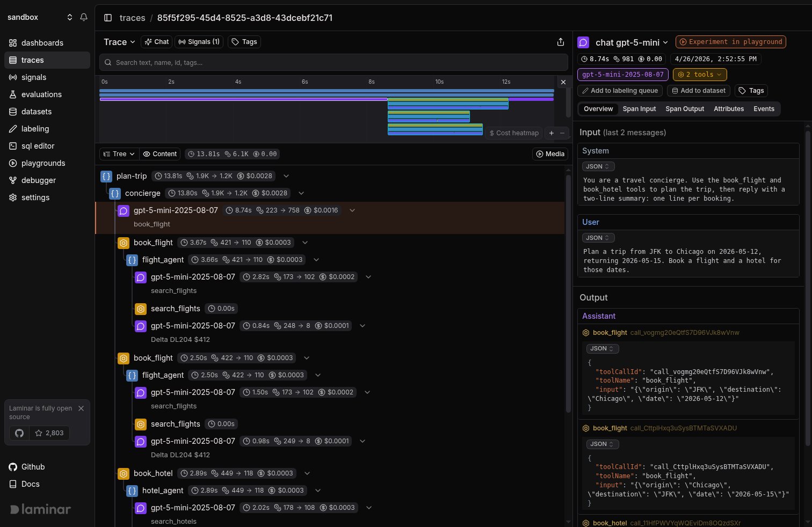812x527 pixels.
Task: Click the concierge span icon
Action: [x=115, y=193]
